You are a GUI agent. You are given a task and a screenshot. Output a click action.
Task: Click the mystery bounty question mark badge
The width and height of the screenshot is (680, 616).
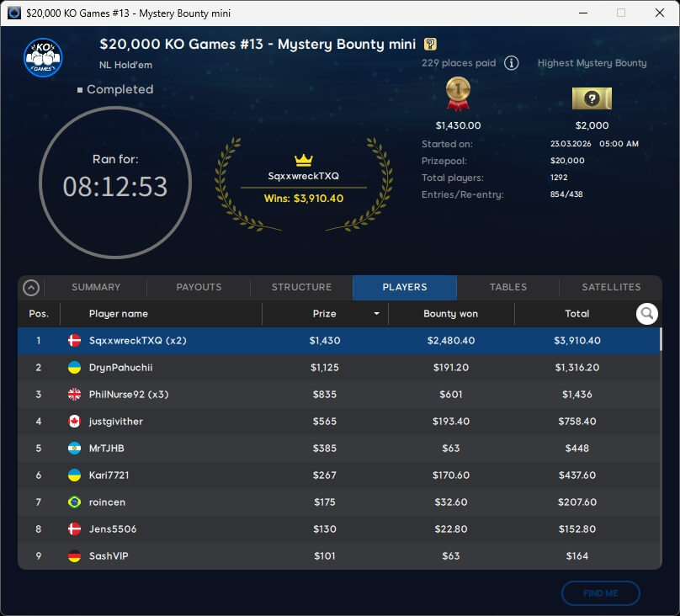point(430,45)
